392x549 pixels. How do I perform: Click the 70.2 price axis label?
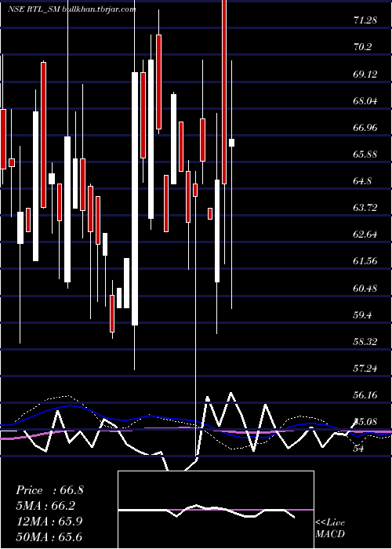(362, 47)
